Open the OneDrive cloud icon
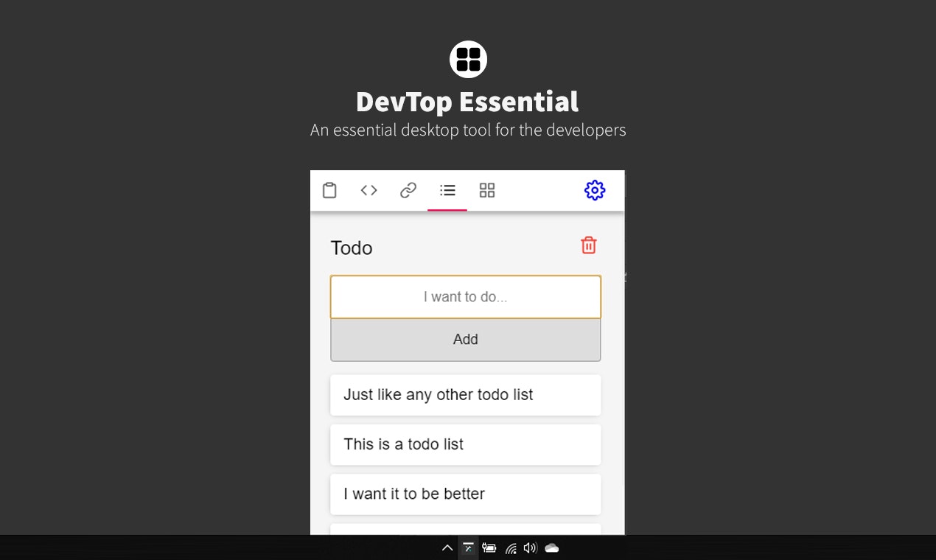The image size is (936, 560). [x=551, y=548]
